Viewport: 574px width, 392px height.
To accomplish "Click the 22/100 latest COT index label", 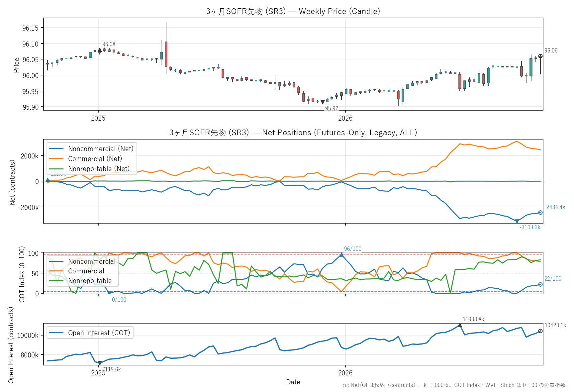I will click(x=553, y=279).
